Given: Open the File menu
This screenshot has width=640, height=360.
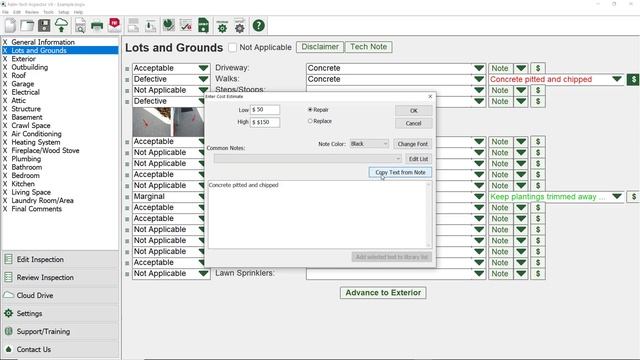Looking at the screenshot, I should (x=5, y=12).
